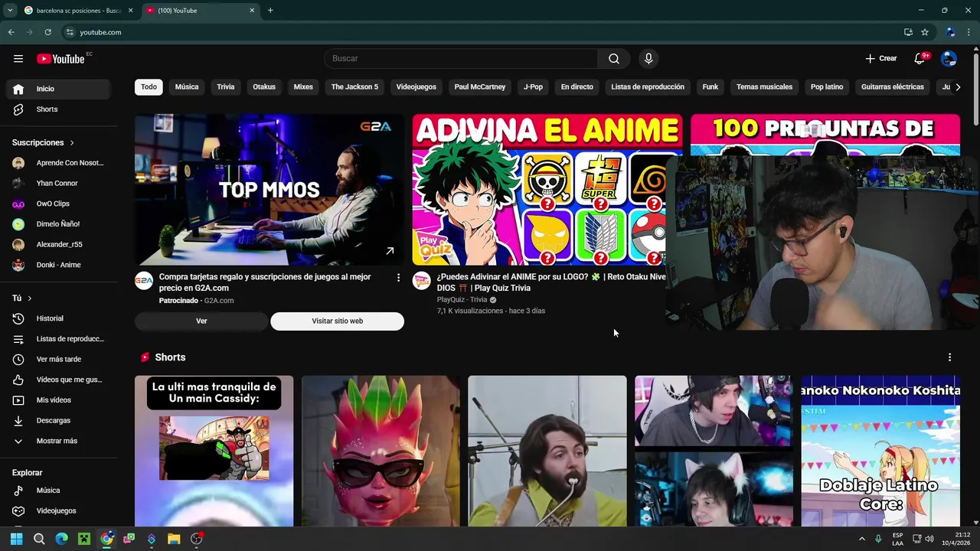Image resolution: width=980 pixels, height=551 pixels.
Task: Click the install app icon in address bar
Action: (908, 32)
